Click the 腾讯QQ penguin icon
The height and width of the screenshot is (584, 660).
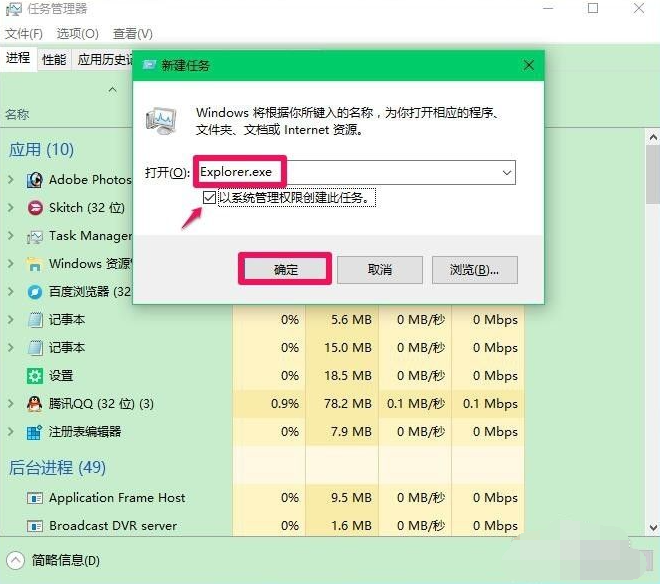pyautogui.click(x=35, y=403)
